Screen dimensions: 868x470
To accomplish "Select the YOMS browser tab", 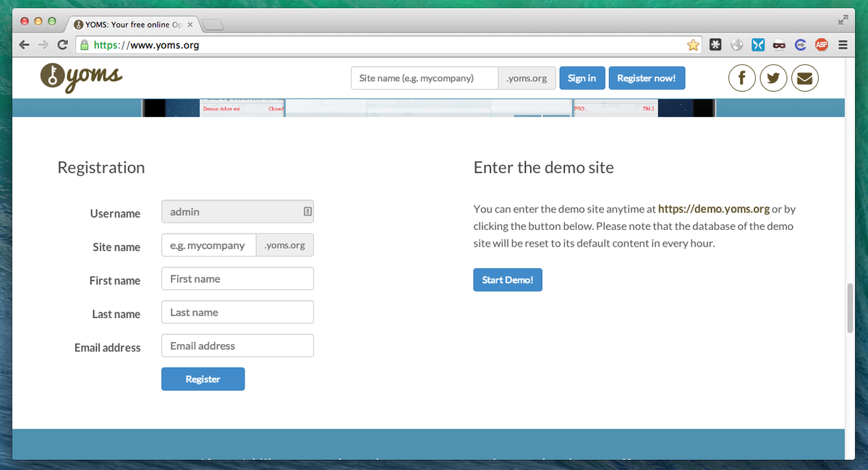I will [134, 24].
